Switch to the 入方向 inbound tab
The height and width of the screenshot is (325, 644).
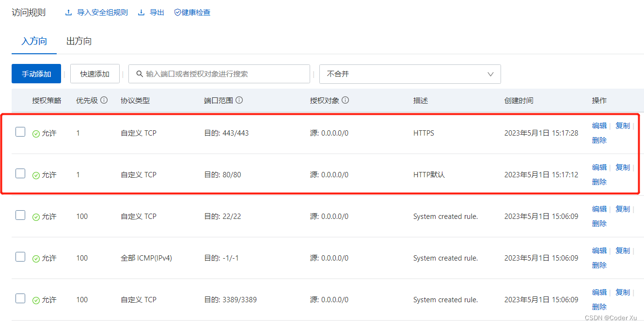(x=34, y=41)
